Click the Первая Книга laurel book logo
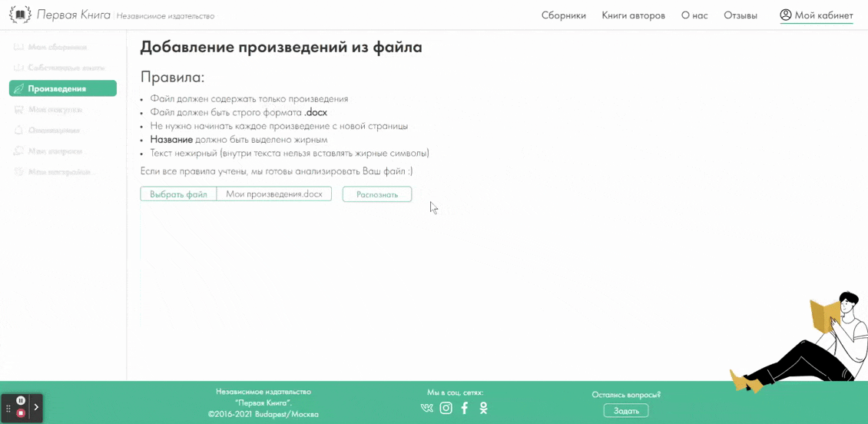This screenshot has height=424, width=868. (21, 15)
